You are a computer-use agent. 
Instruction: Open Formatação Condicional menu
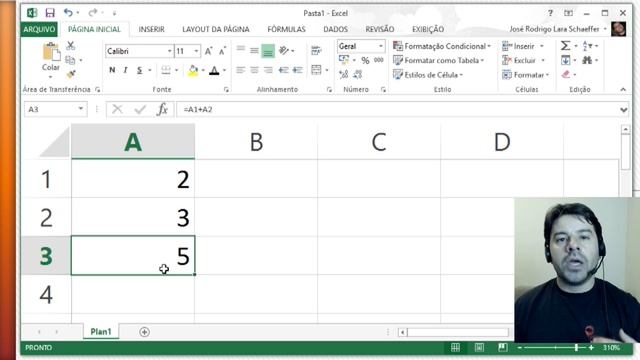[442, 46]
